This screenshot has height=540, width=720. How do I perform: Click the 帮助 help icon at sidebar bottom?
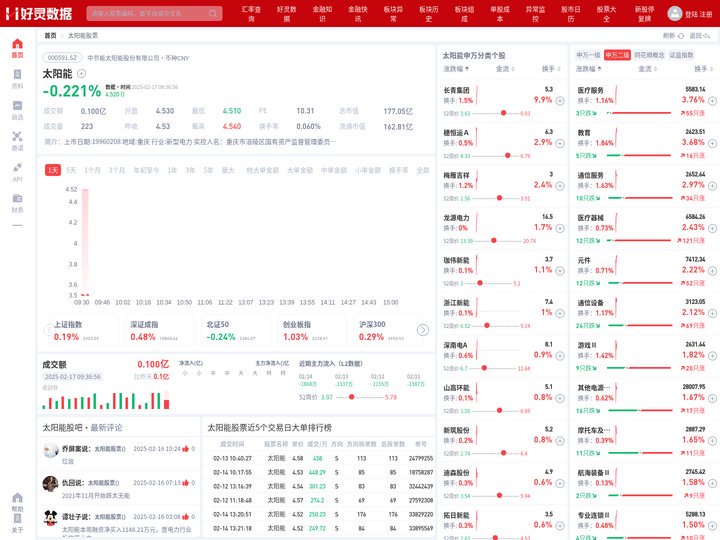tap(17, 498)
